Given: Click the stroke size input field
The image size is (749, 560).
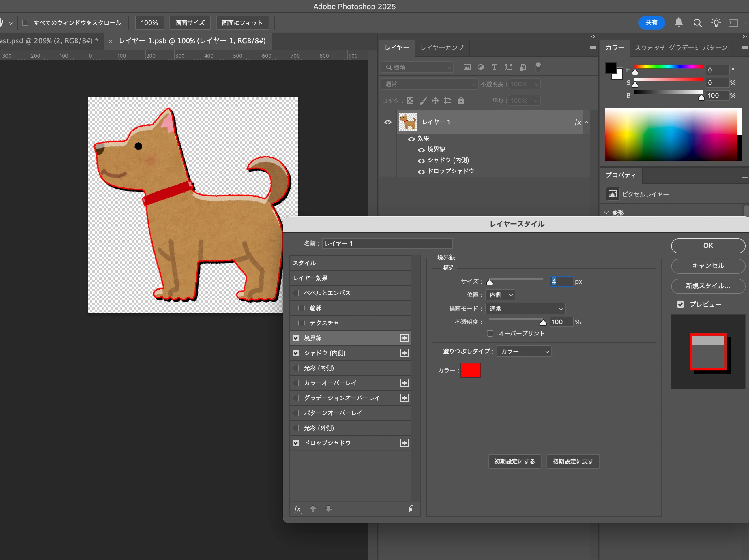Looking at the screenshot, I should (561, 281).
